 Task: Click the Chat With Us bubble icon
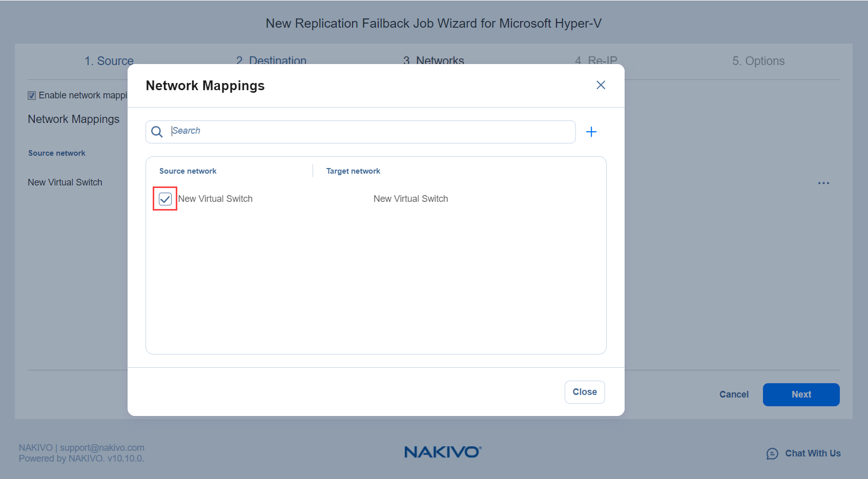(x=772, y=453)
